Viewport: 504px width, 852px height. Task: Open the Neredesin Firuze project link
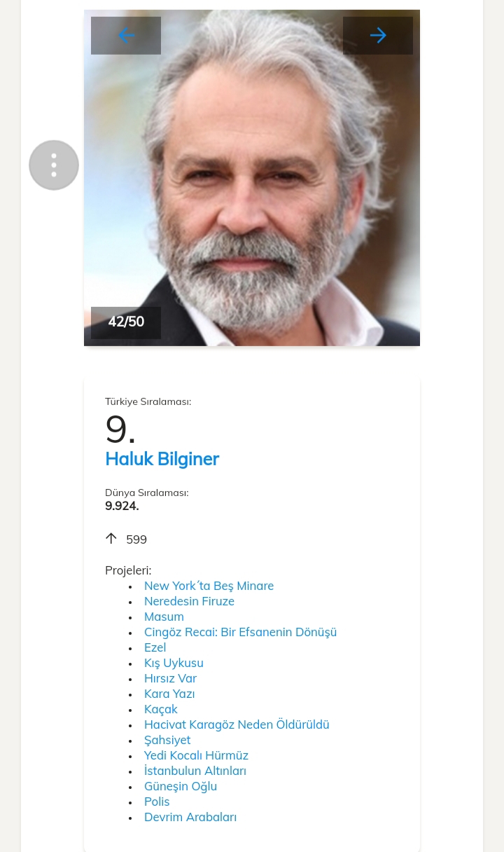coord(189,602)
